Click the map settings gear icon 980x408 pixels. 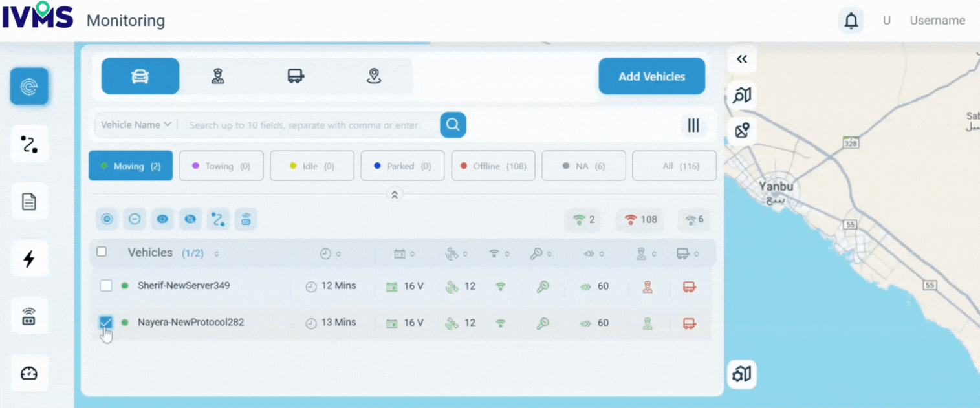coord(741,374)
